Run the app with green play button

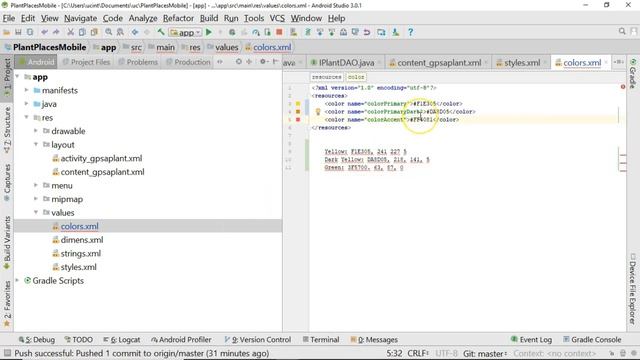point(209,32)
